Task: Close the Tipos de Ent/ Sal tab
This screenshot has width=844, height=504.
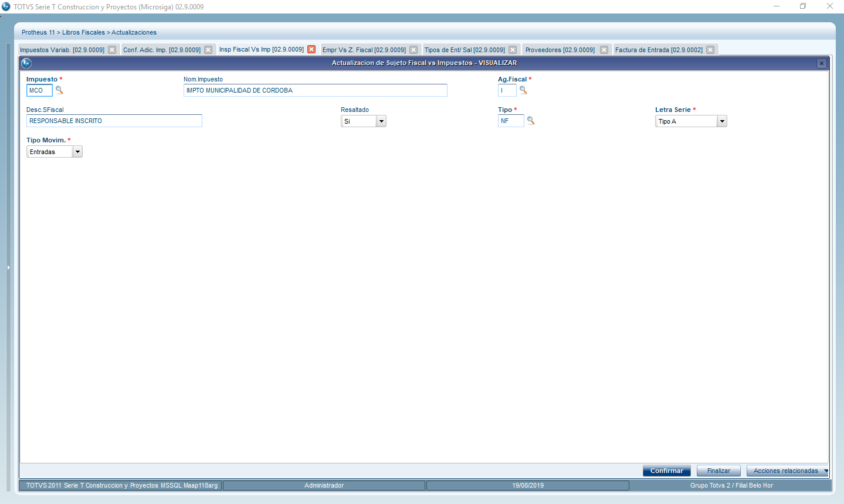Action: 513,50
